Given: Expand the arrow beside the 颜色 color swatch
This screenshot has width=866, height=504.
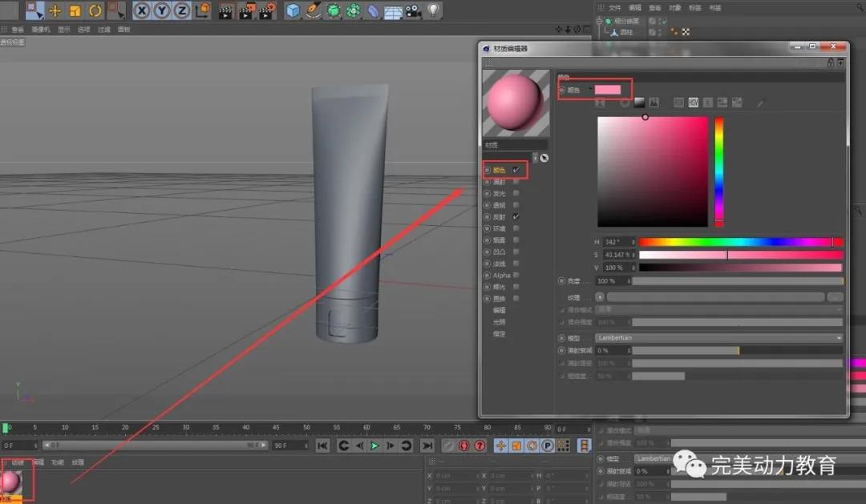Looking at the screenshot, I should tap(591, 89).
